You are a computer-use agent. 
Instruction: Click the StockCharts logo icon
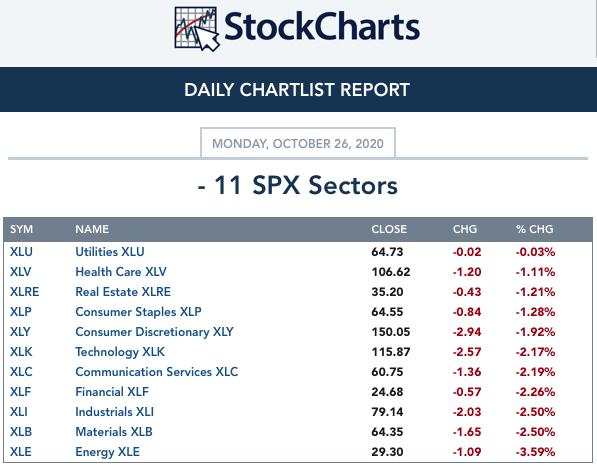(197, 29)
